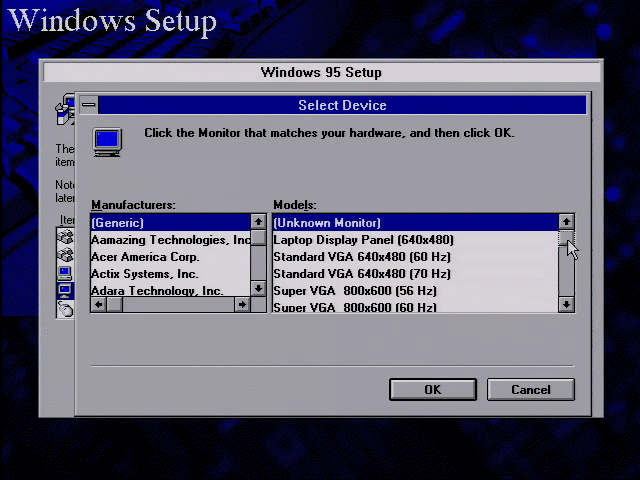This screenshot has height=480, width=640.
Task: Select second hardware item icon in Setup list
Action: tap(66, 255)
